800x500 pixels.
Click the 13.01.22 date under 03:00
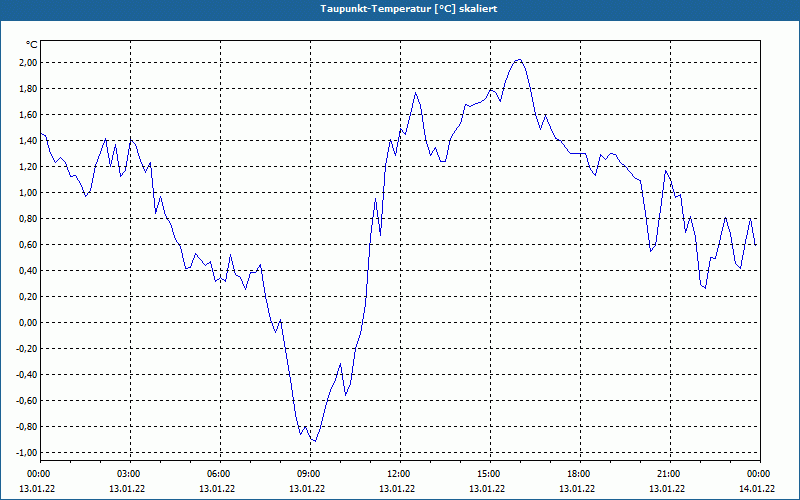(x=127, y=489)
